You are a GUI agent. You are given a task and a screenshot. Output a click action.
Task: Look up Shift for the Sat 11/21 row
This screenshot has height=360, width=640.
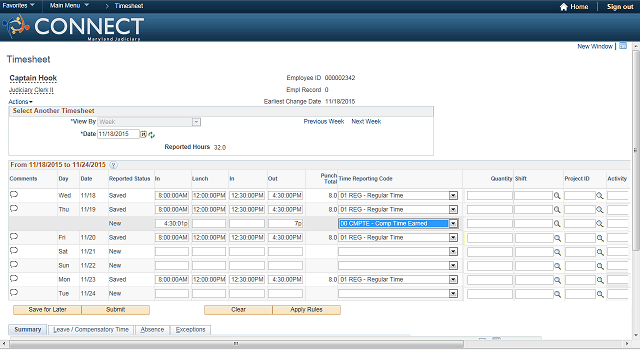(x=557, y=252)
